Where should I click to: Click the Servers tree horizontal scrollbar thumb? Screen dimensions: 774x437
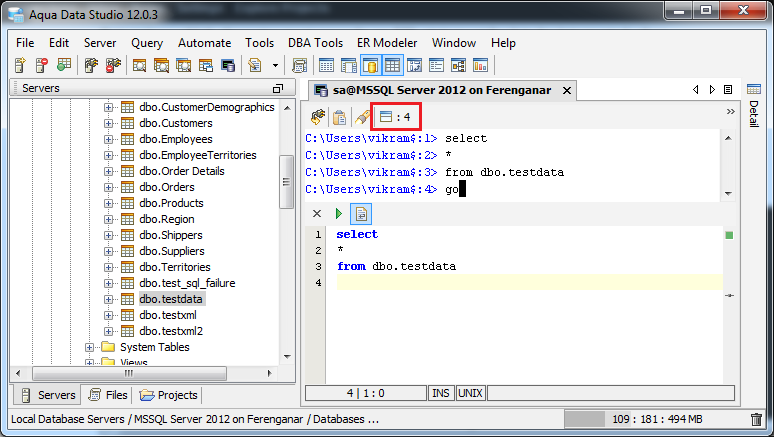129,373
